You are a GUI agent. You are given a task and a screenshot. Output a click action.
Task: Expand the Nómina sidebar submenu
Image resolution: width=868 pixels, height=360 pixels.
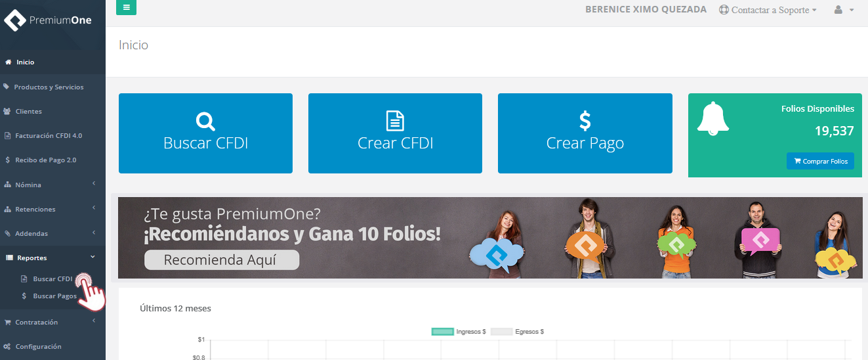point(52,185)
